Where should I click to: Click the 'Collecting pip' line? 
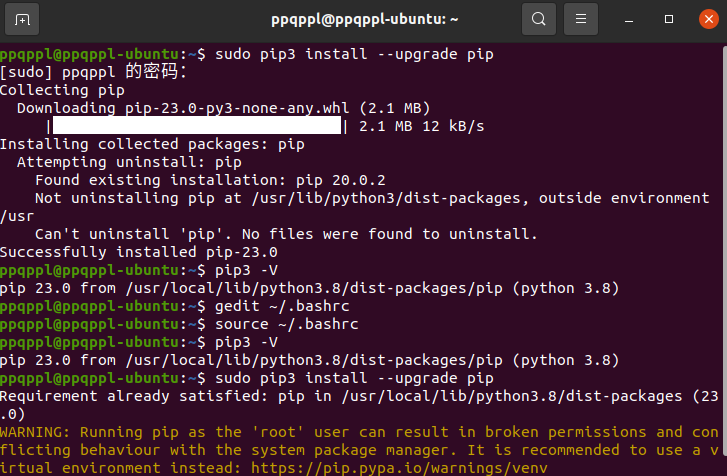(62, 90)
